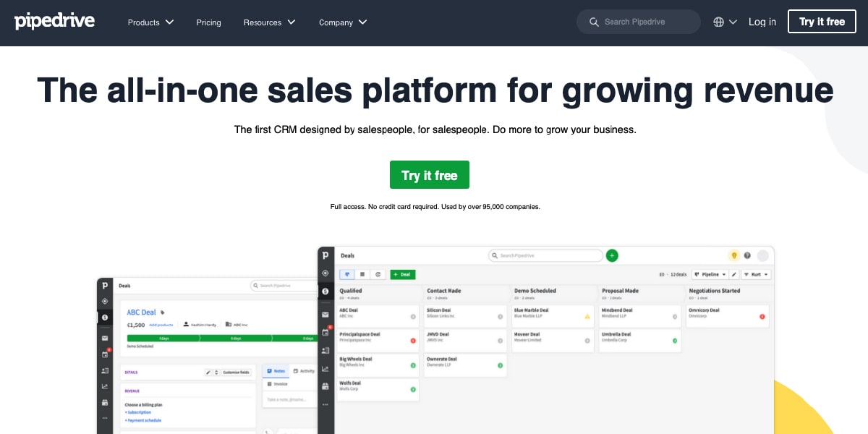Switch to the forecast view icon

click(378, 274)
